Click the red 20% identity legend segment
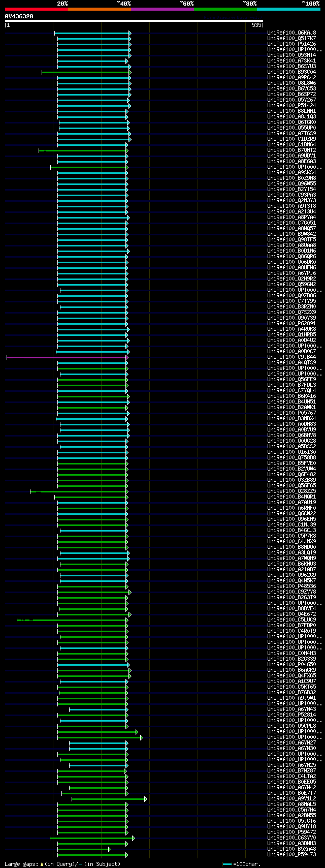The width and height of the screenshot is (325, 868). coord(37,9)
